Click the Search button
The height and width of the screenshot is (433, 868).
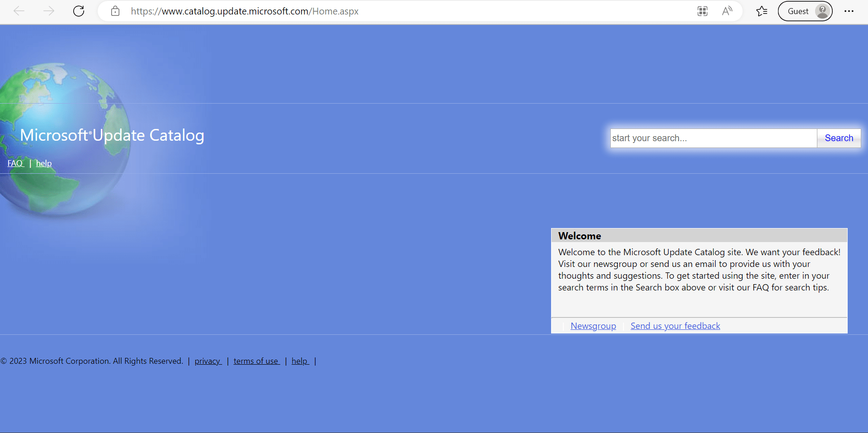(x=839, y=138)
